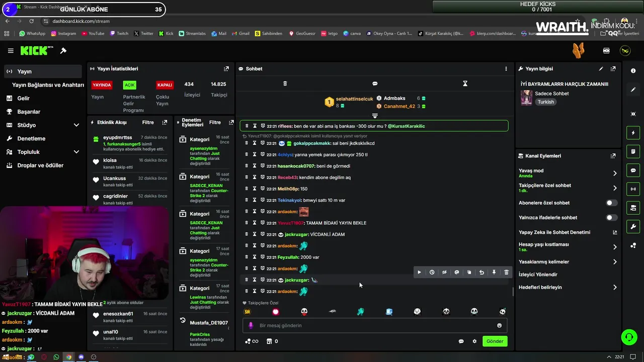Open Filtre in Denetim Eylemleri panel
644x362 pixels.
coord(215,122)
